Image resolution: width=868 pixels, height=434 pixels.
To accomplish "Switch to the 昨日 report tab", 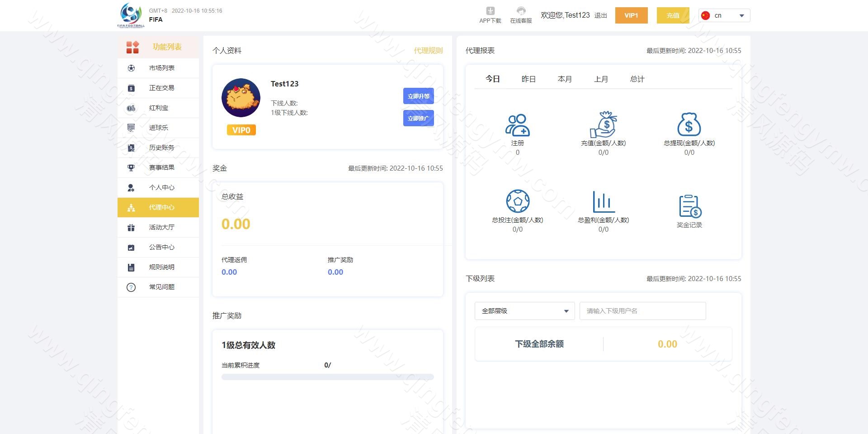I will pos(528,79).
